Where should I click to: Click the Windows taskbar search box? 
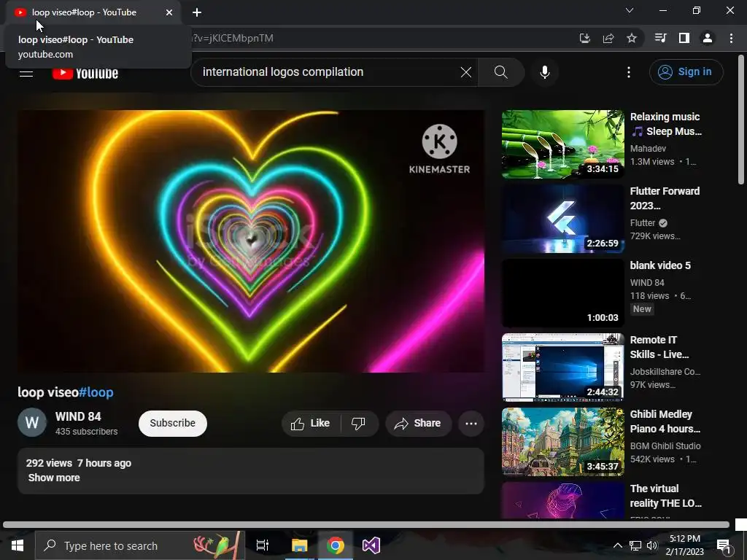coord(140,545)
